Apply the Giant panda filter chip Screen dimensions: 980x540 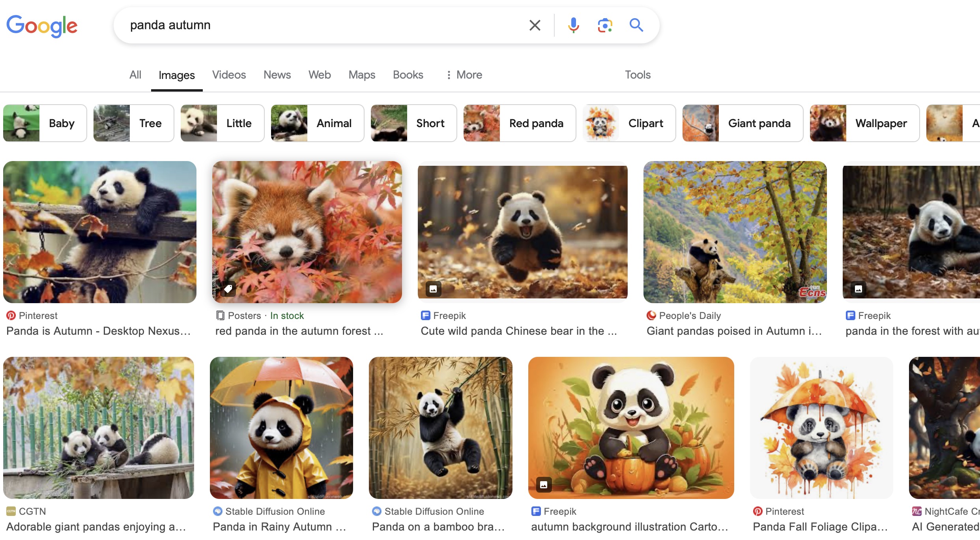(x=742, y=123)
